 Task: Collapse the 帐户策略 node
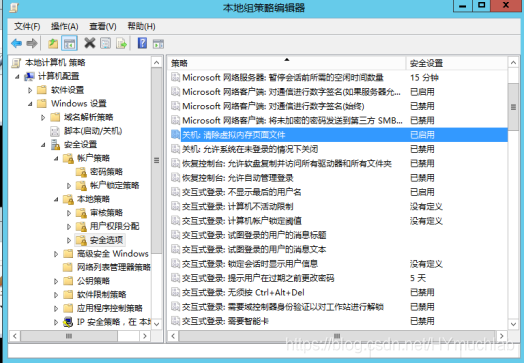tap(56, 159)
